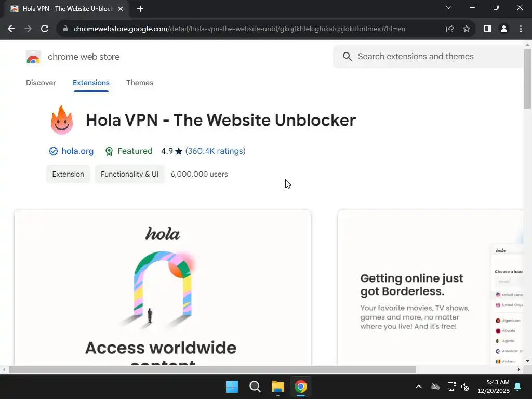Bookmark this tab with the star icon

467,29
